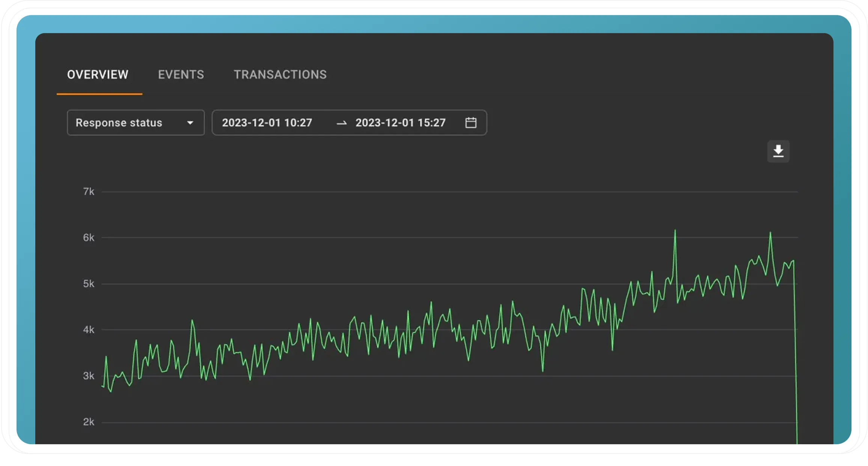Click the second peak near the chart's right end
This screenshot has height=466, width=868.
pyautogui.click(x=770, y=233)
